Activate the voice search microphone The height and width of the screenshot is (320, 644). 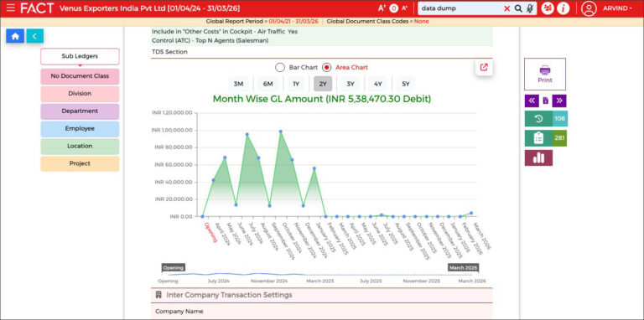[530, 8]
